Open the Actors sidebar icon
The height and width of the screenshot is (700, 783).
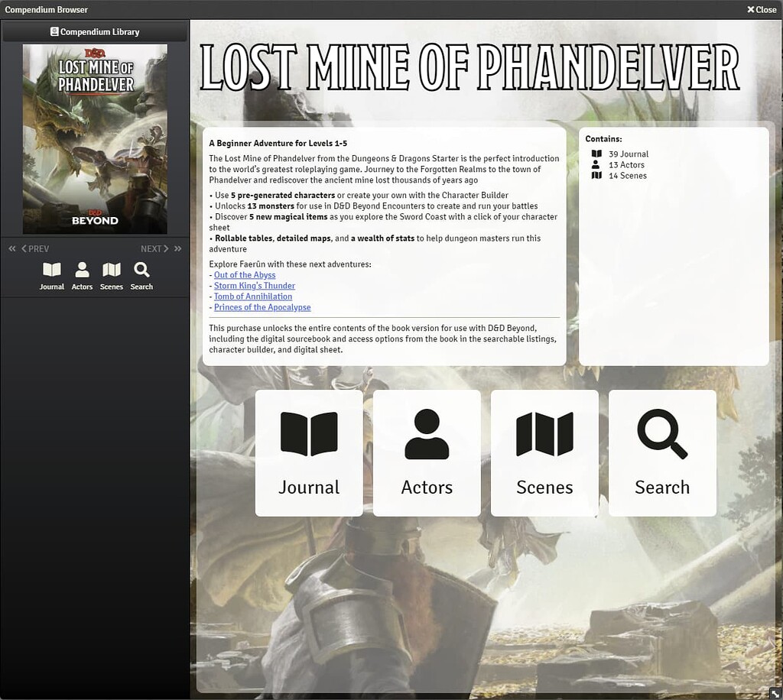(82, 274)
